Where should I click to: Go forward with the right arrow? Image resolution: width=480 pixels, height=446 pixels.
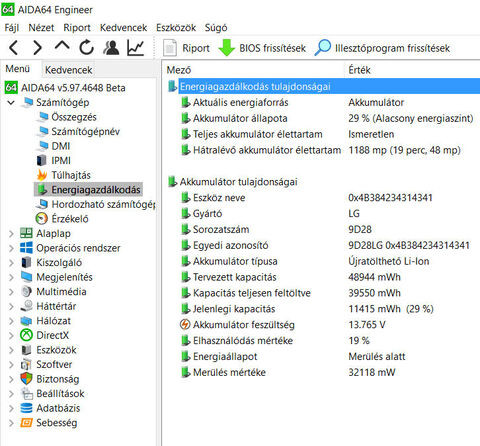(x=38, y=48)
